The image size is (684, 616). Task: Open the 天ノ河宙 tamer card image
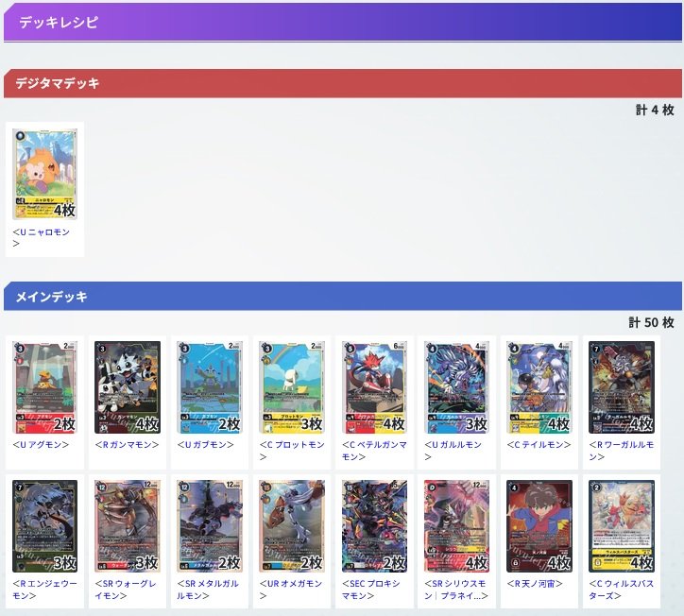539,526
